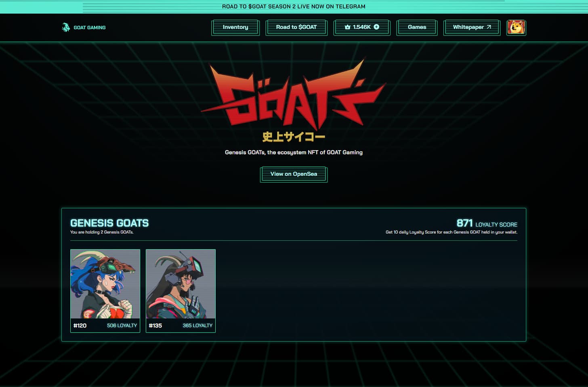Open the GOAT GAMING home link text
The height and width of the screenshot is (387, 588).
[90, 27]
